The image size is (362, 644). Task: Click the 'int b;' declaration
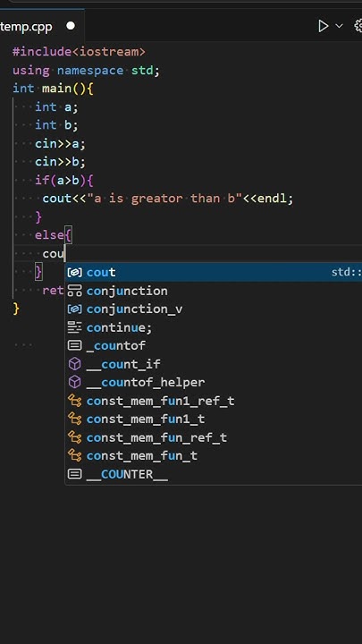(56, 125)
